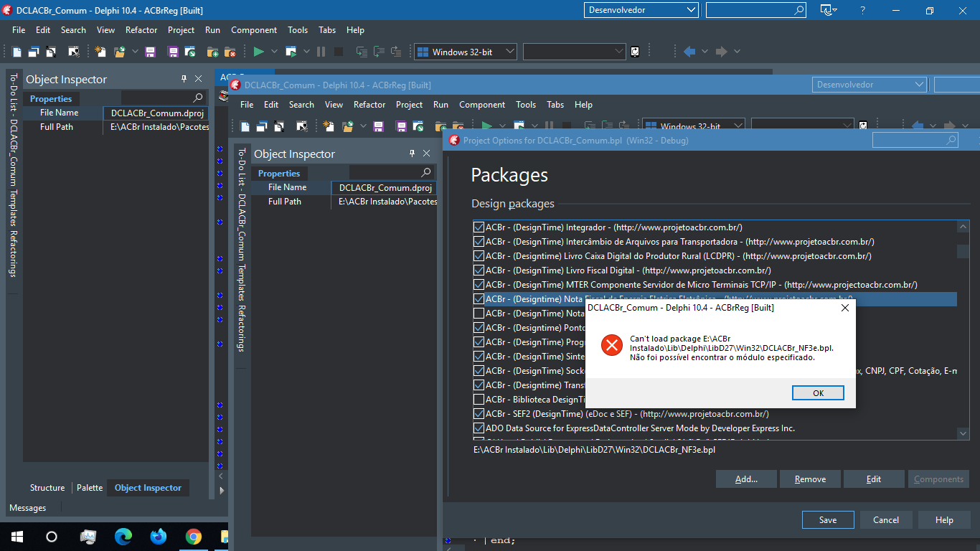Toggle ADO Data Source for ExpressDataController checkbox
The height and width of the screenshot is (551, 980).
click(479, 428)
